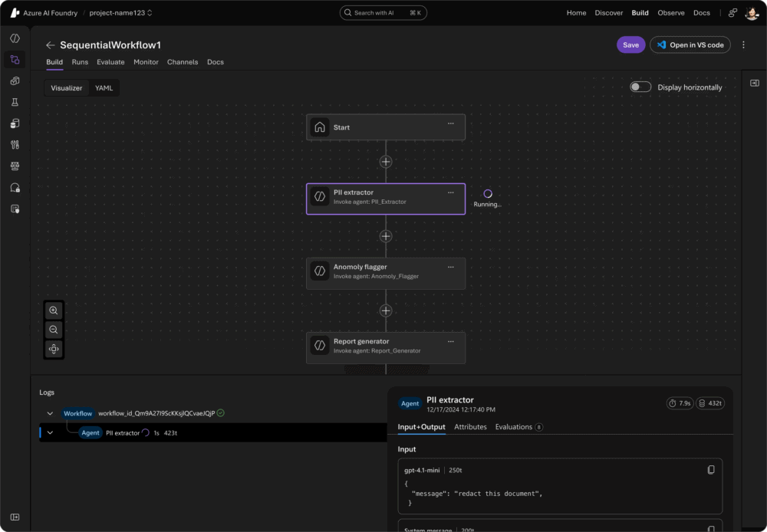Click the vertical three-dot menu near Save
Screen dimensions: 767x532
tap(743, 45)
